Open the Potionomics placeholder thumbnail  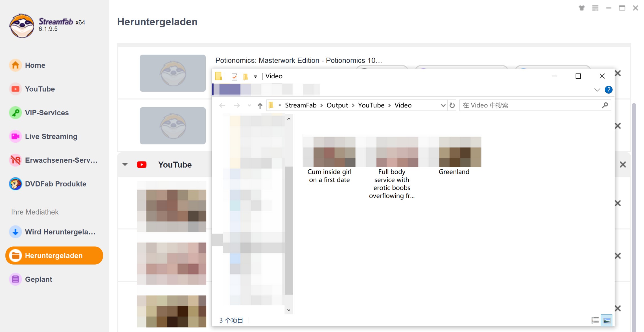pos(173,73)
